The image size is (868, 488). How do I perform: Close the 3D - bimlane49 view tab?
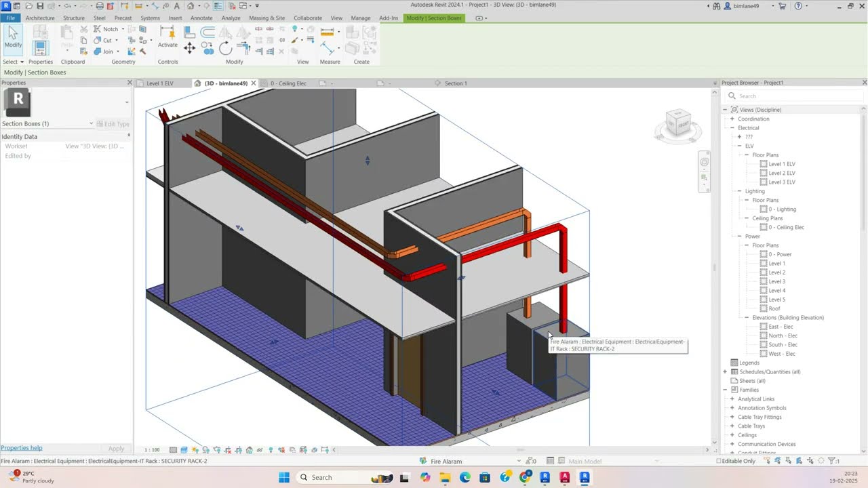(x=254, y=83)
